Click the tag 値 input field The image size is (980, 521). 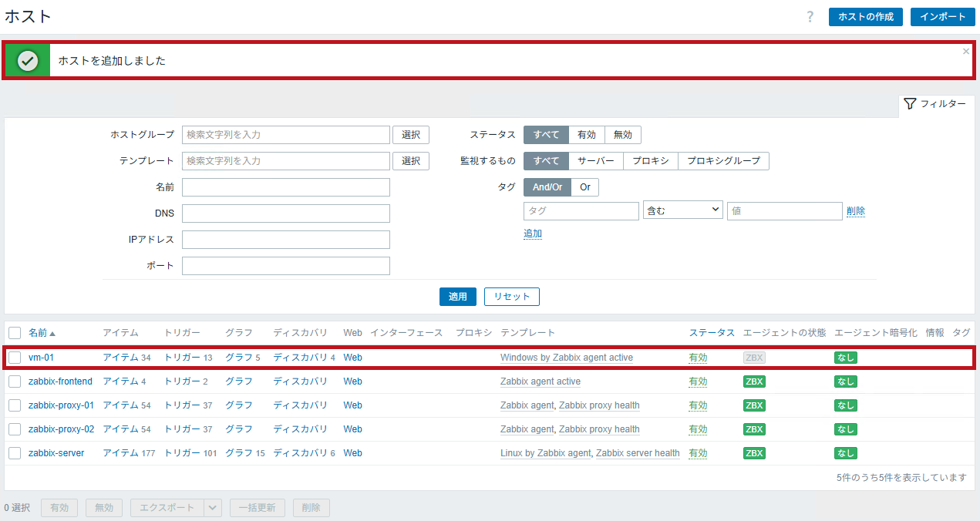[x=785, y=211]
